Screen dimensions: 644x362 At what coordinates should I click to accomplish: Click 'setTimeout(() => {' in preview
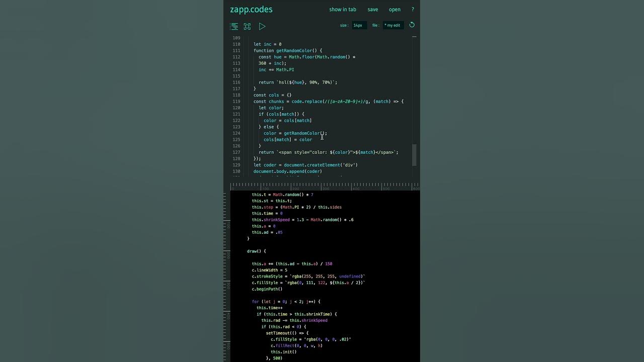click(x=287, y=333)
